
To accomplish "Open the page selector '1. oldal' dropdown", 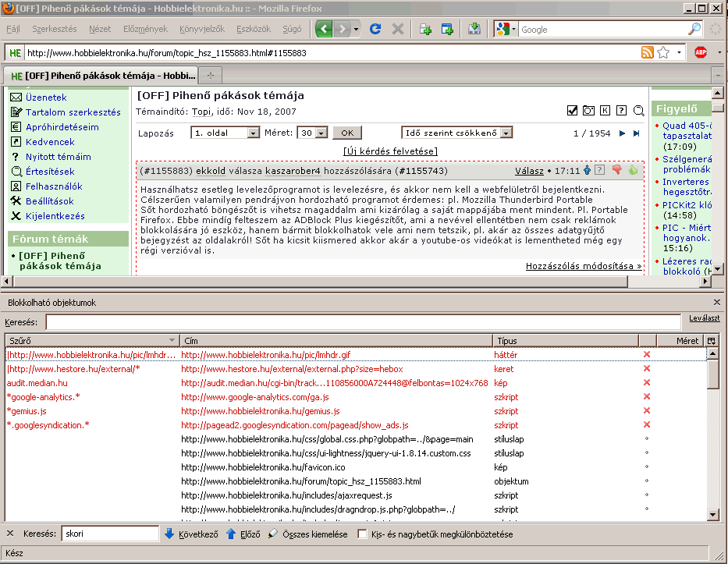I will (226, 133).
